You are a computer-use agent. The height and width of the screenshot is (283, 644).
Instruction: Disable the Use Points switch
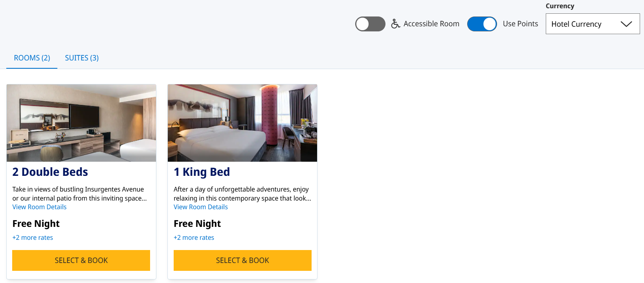pyautogui.click(x=482, y=24)
